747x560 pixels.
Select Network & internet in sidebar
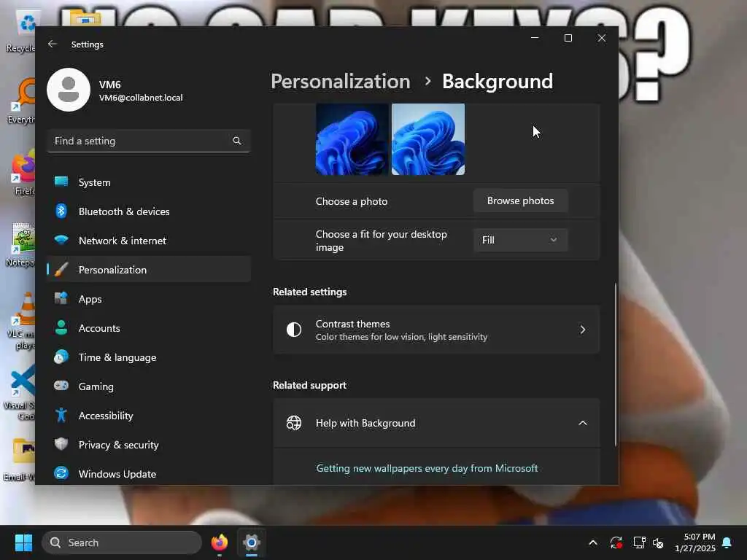(149, 240)
